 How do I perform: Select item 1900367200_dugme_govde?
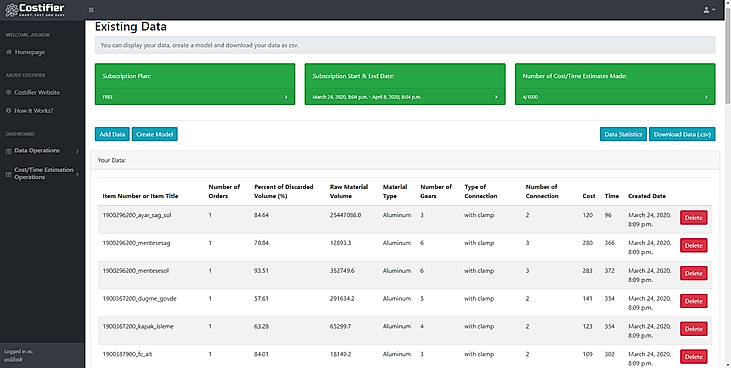click(x=139, y=299)
